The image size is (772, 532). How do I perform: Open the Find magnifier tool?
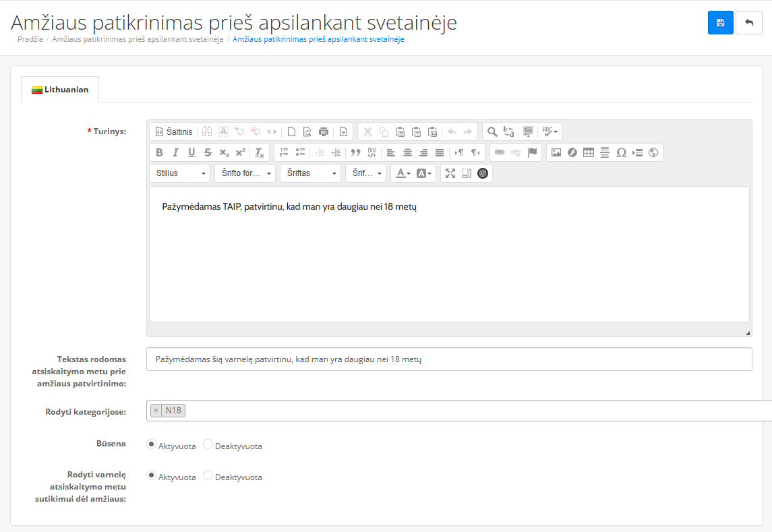tap(492, 131)
